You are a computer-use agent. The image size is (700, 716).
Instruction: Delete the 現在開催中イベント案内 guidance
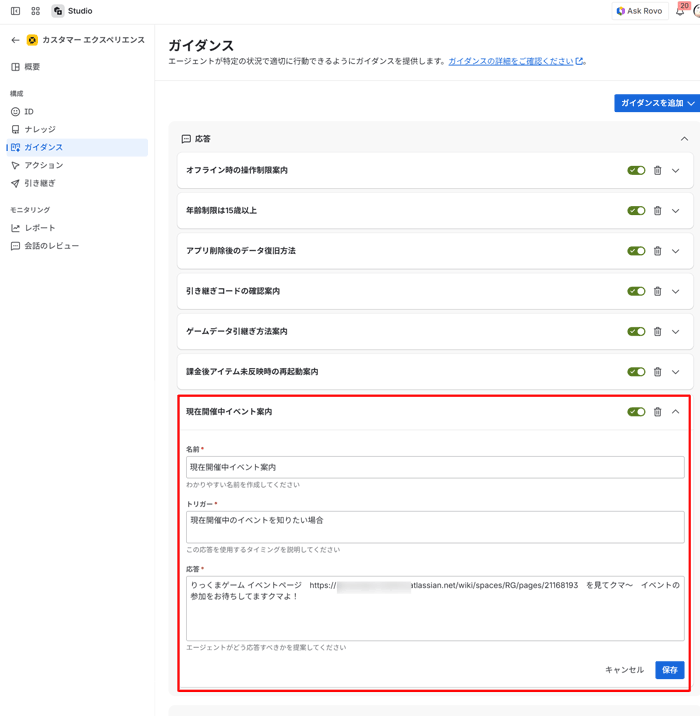coord(658,412)
